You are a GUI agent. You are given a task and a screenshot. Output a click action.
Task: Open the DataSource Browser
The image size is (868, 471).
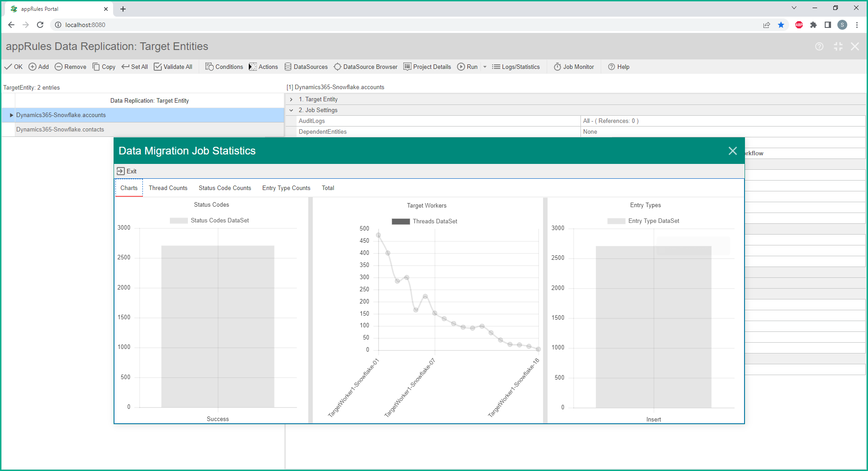366,67
